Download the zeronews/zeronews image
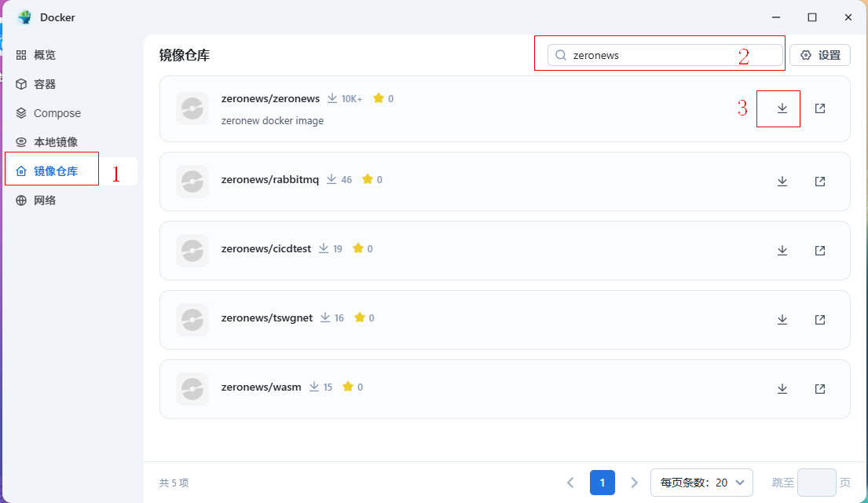The image size is (868, 503). tap(782, 108)
